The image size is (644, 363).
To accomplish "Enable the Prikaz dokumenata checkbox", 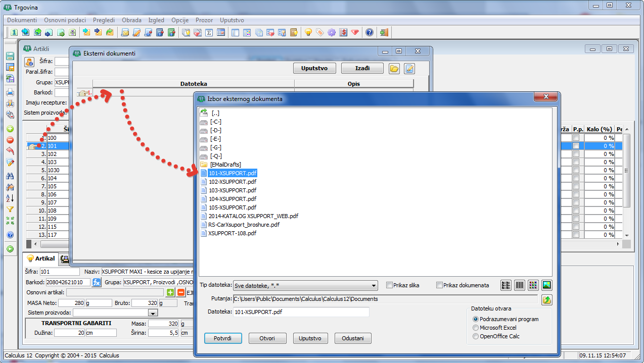I will point(439,285).
